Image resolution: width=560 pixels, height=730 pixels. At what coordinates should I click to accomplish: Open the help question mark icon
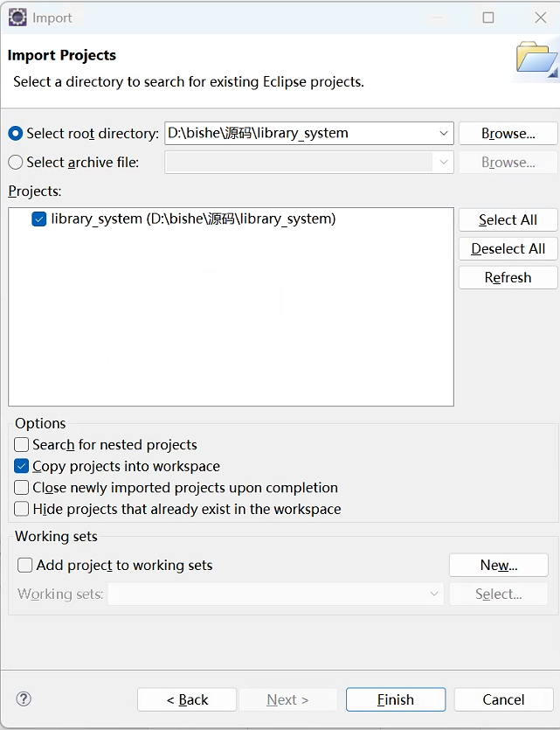24,699
